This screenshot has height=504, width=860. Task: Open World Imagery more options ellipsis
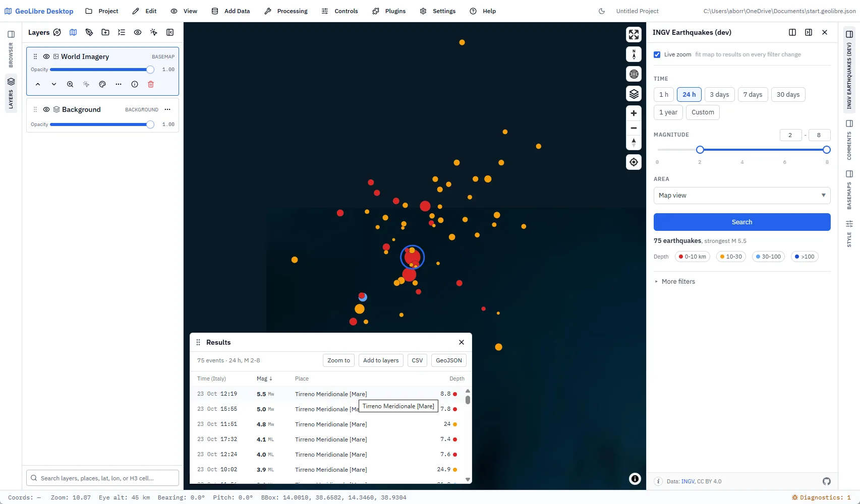click(119, 84)
